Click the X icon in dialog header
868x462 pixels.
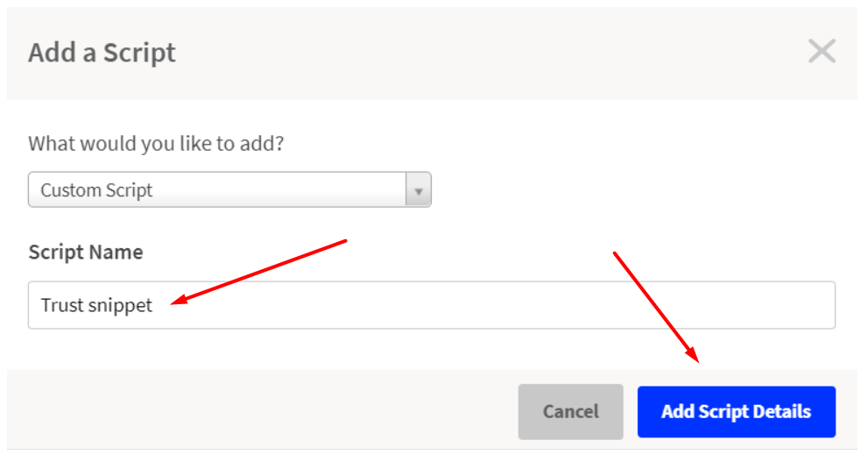pyautogui.click(x=822, y=52)
